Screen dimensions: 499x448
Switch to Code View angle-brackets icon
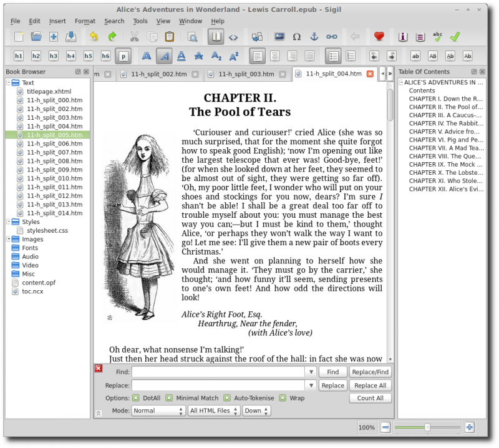[233, 37]
